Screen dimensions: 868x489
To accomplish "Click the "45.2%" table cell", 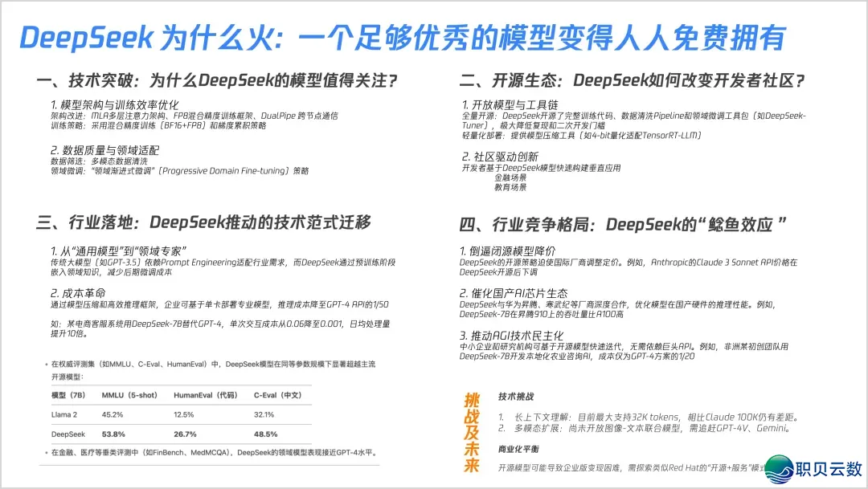I will point(113,414).
